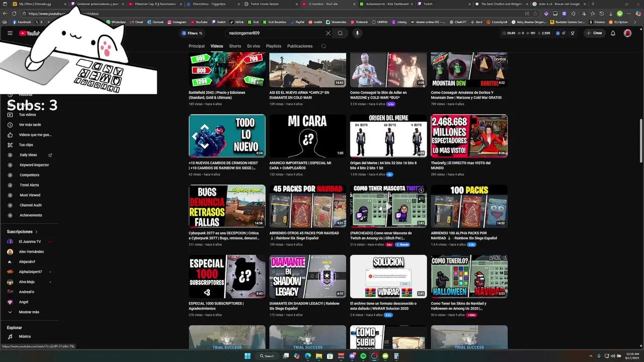Open Alva Majo subscription channel
The image size is (644, 362).
click(29, 282)
